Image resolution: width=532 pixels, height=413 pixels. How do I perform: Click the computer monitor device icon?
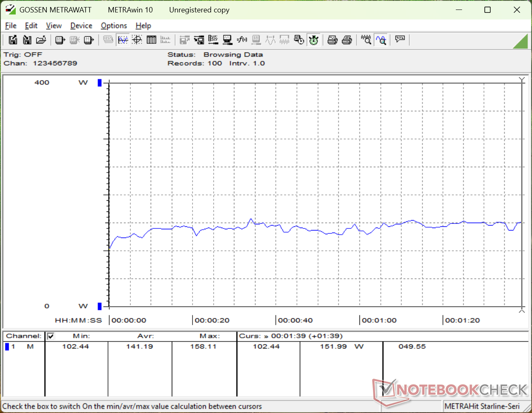point(227,40)
